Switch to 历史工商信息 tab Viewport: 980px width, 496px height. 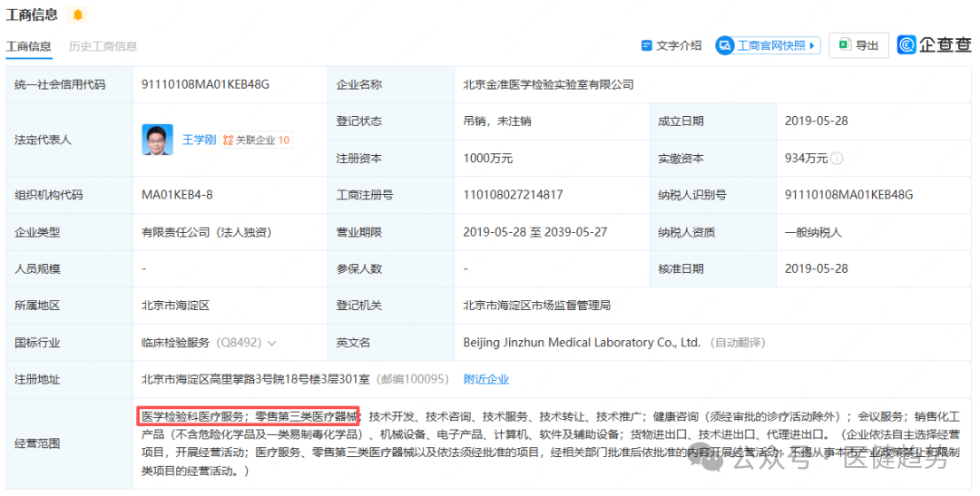[x=103, y=46]
